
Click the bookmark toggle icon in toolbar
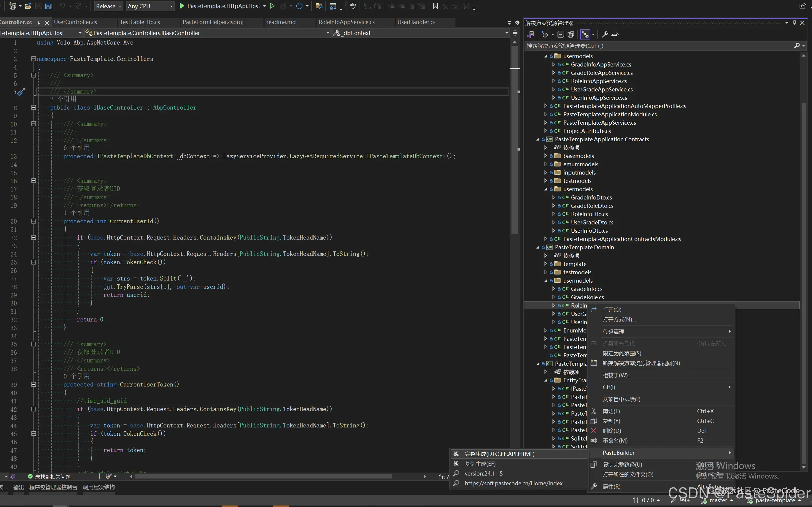pyautogui.click(x=435, y=6)
